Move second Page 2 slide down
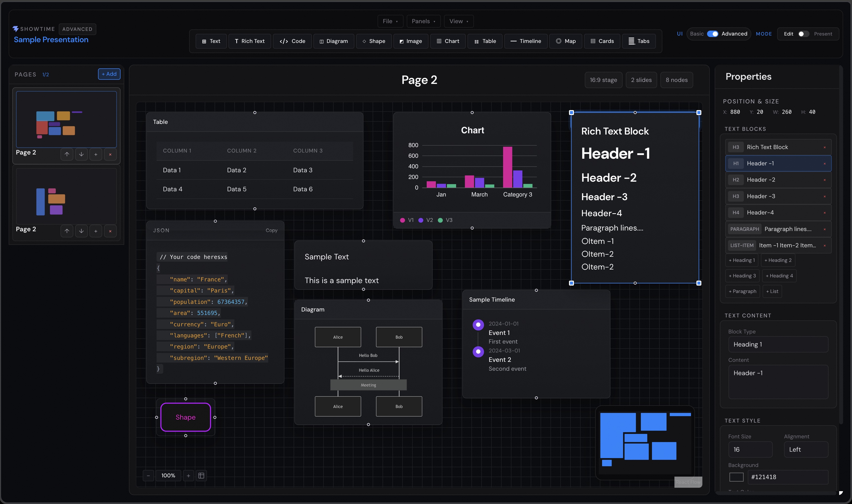 coord(81,231)
